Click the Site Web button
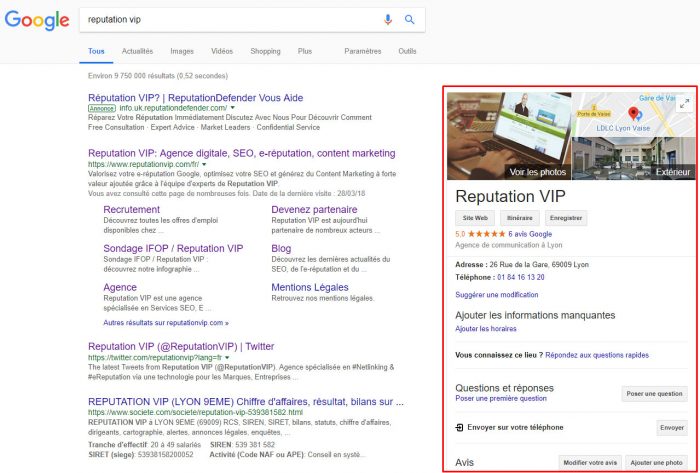This screenshot has width=700, height=473. (x=475, y=218)
